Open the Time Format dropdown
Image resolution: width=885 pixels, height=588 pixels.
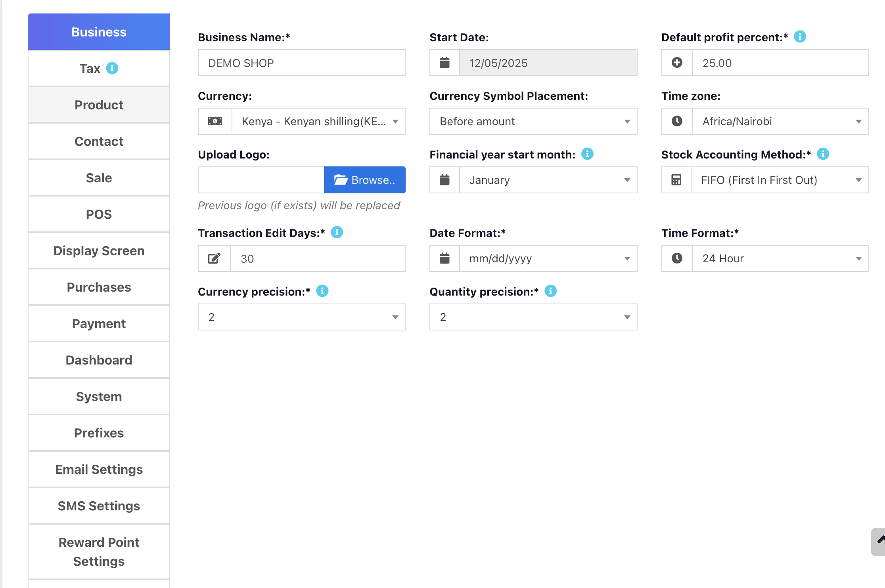coord(780,258)
